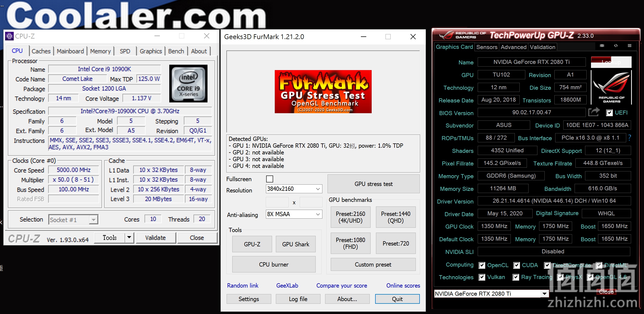Click the Close button in CPU-Z footer
This screenshot has height=314, width=644.
[197, 238]
